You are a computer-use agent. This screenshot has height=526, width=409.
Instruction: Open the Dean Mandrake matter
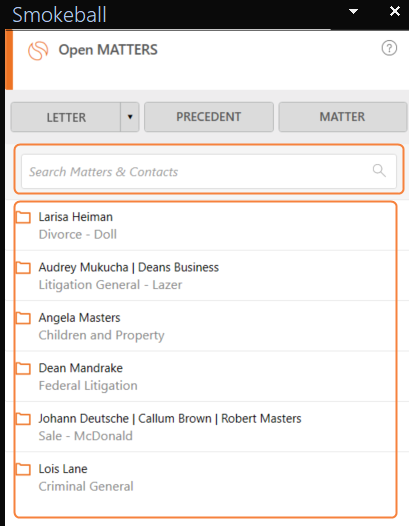pos(81,368)
